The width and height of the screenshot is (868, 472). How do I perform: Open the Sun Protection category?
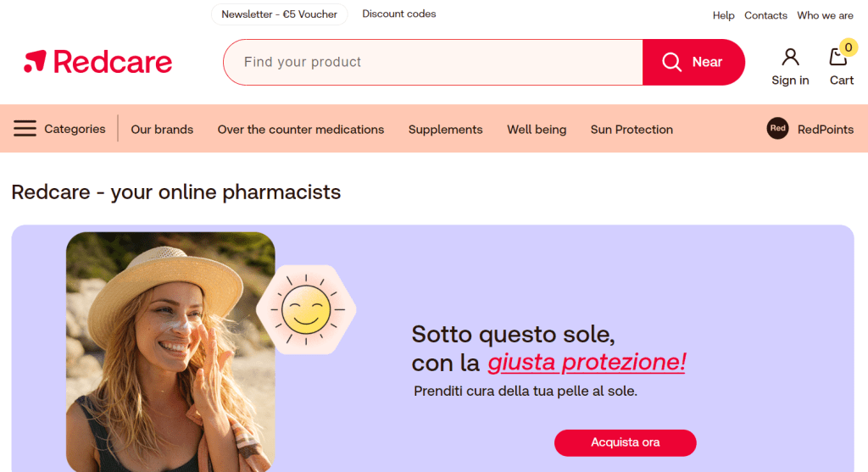click(x=632, y=130)
